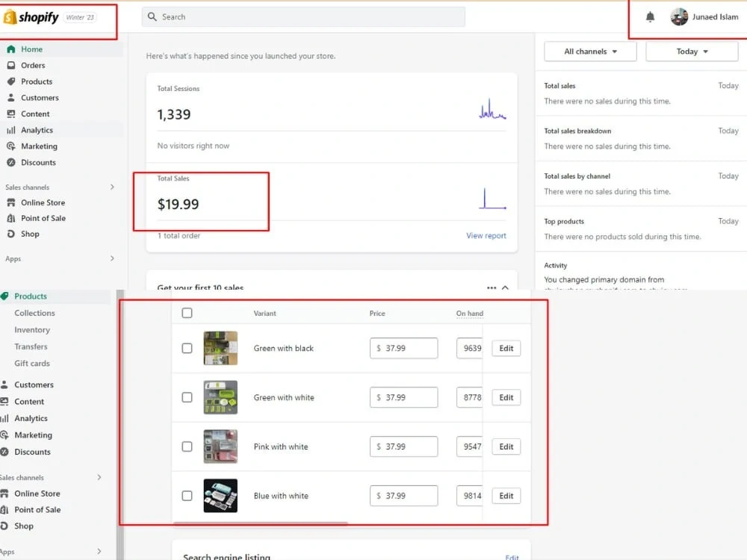Click the Winter '23 edition badge

point(80,17)
